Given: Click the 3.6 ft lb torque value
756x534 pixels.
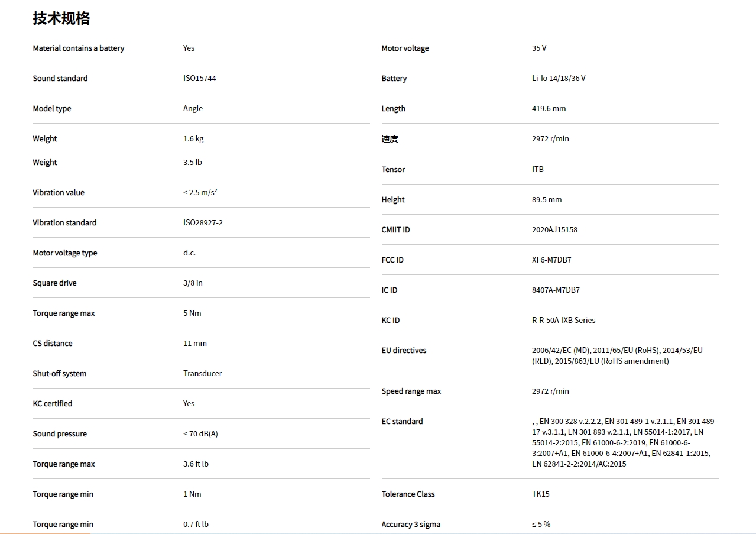Looking at the screenshot, I should (x=196, y=464).
